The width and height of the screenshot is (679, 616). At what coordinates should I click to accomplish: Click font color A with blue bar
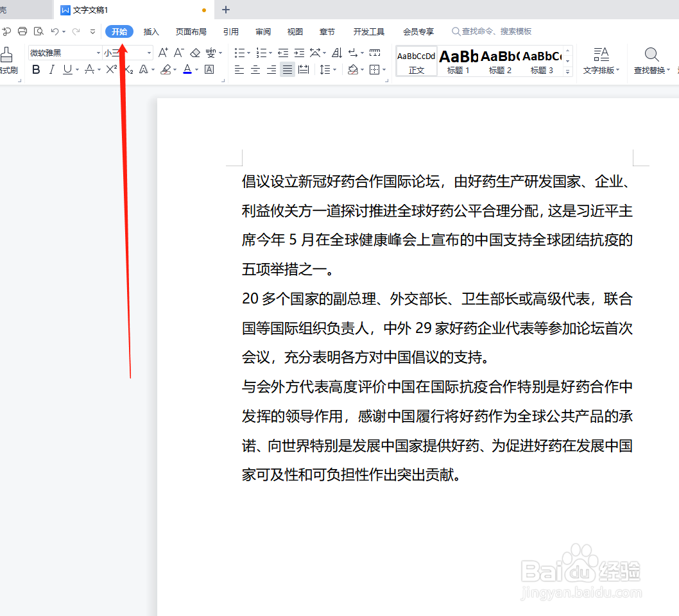coord(187,69)
